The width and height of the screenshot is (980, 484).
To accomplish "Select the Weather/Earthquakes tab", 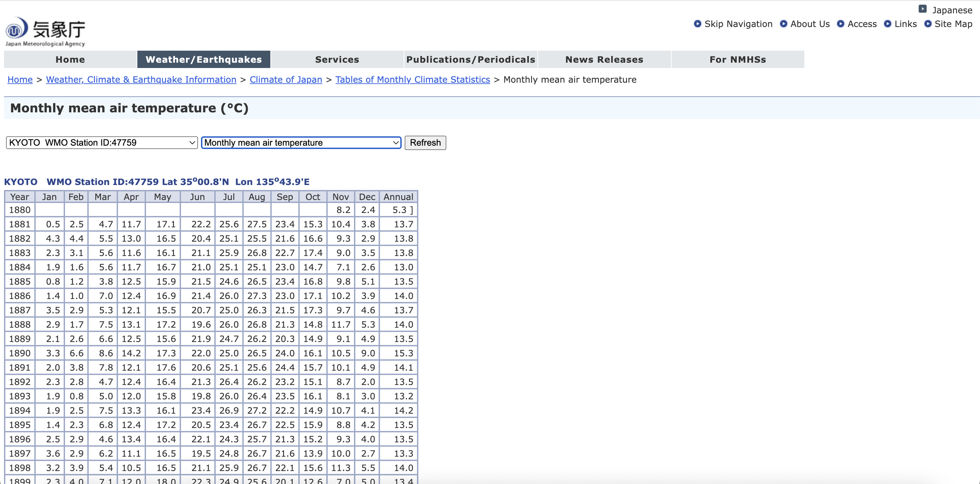I will (x=204, y=59).
